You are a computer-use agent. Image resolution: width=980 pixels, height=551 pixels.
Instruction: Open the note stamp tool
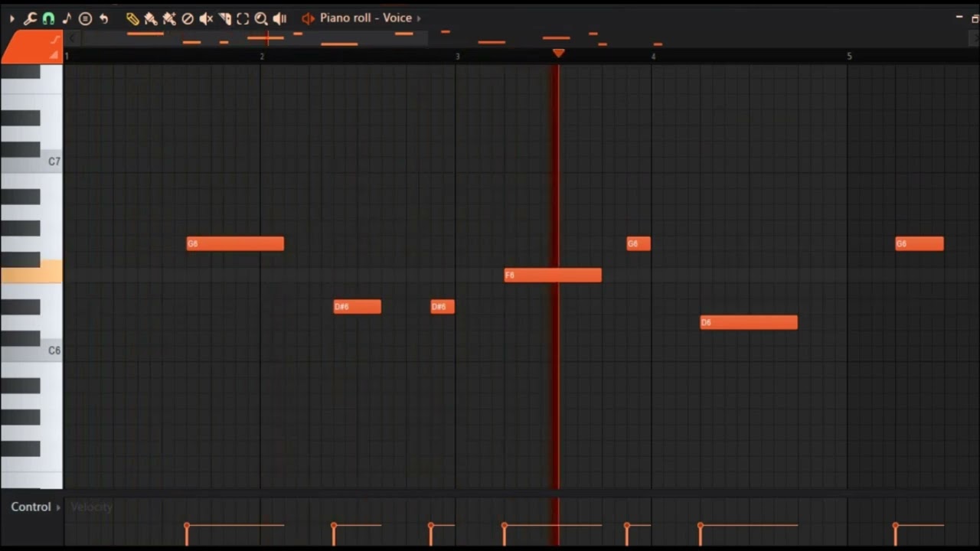[67, 18]
